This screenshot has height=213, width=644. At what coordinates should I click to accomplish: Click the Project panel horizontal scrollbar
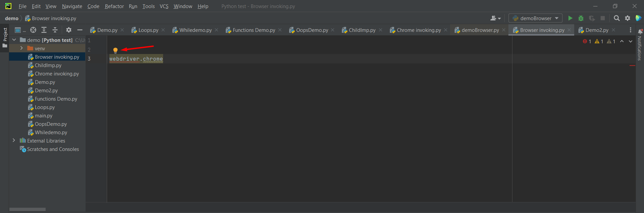tap(28, 209)
